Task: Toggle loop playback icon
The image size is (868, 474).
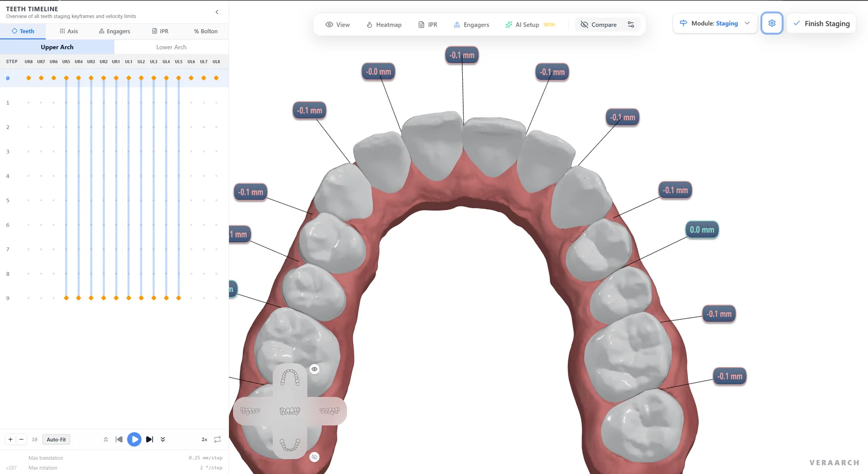Action: click(218, 439)
